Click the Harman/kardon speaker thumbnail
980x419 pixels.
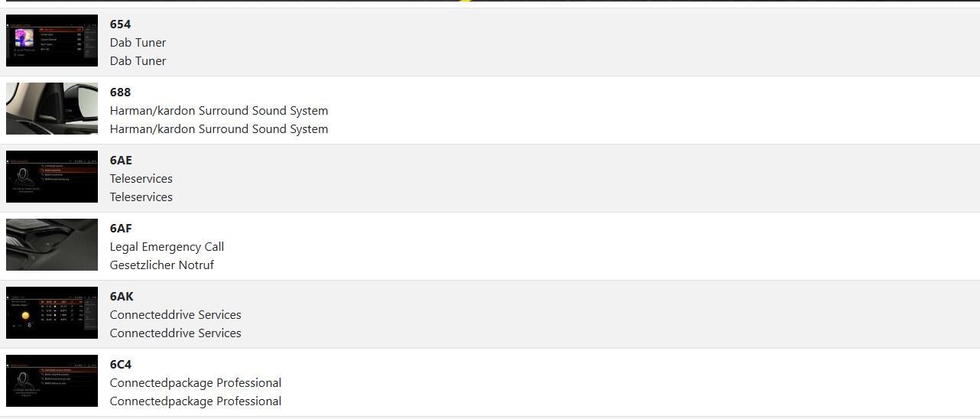52,109
